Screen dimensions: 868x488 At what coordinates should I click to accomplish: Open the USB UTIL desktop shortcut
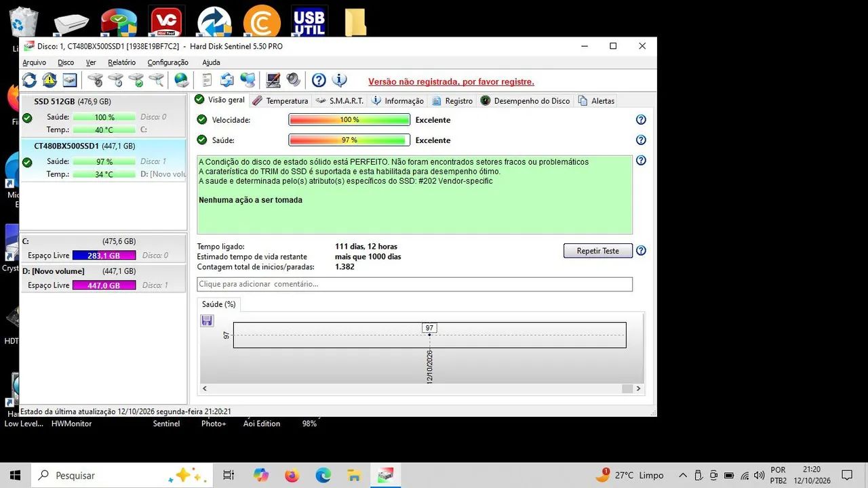(309, 22)
